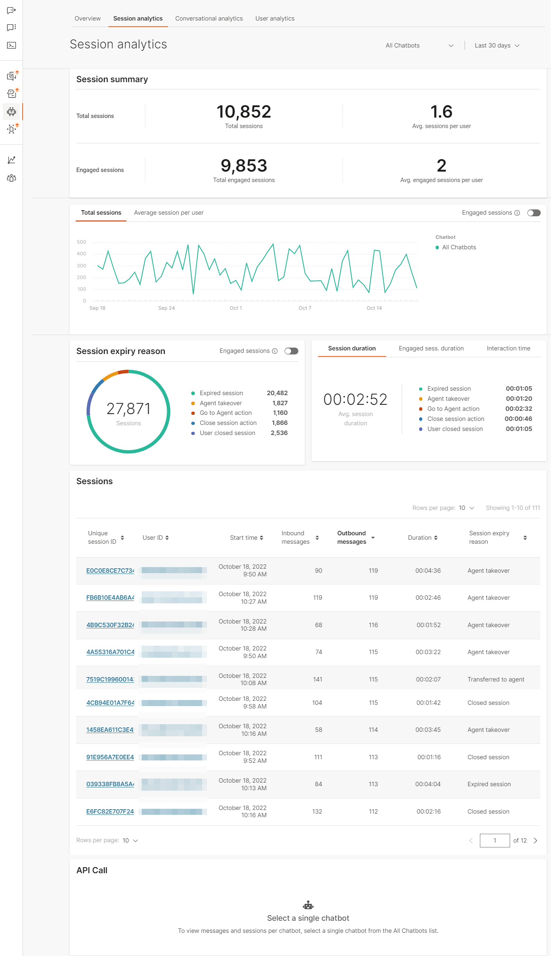Enable Engaged sessions in Session expiry reason

click(x=291, y=351)
